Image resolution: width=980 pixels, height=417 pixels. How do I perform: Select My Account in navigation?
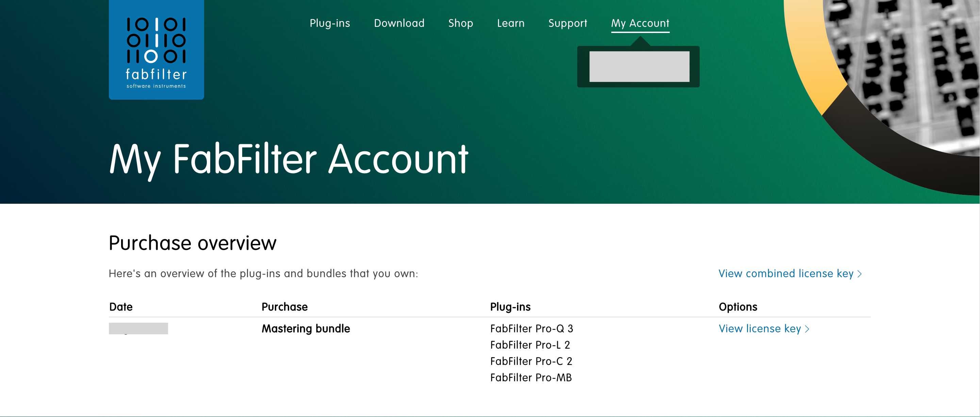pos(640,23)
